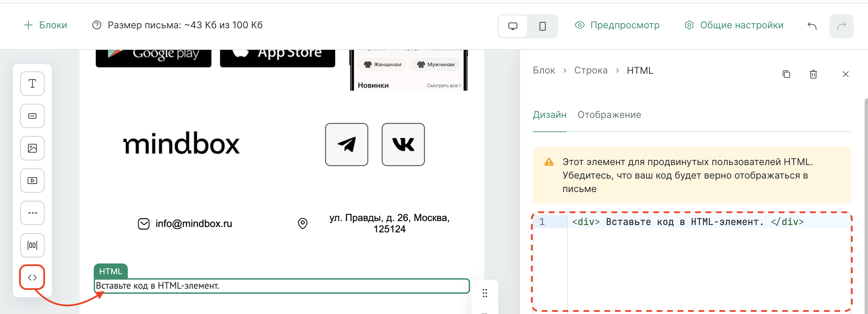The width and height of the screenshot is (868, 314).
Task: Select the Text element tool
Action: (x=32, y=84)
